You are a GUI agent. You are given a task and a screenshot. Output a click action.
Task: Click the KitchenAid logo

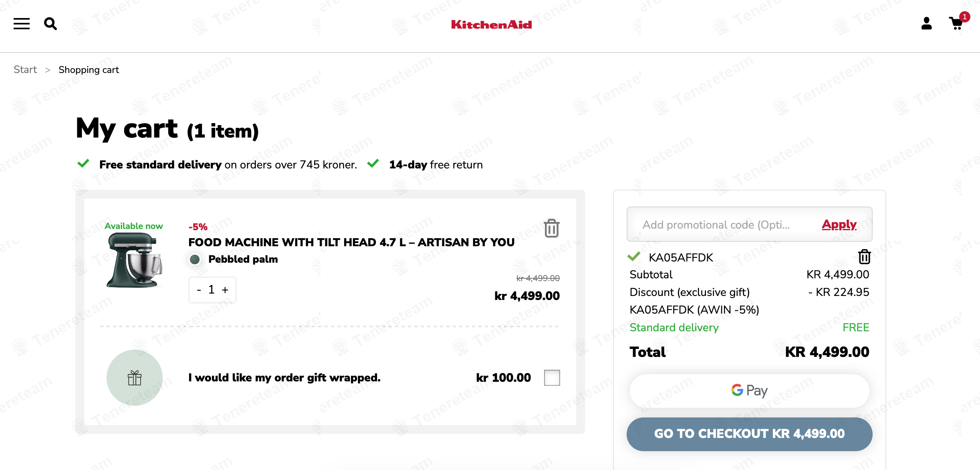point(491,24)
